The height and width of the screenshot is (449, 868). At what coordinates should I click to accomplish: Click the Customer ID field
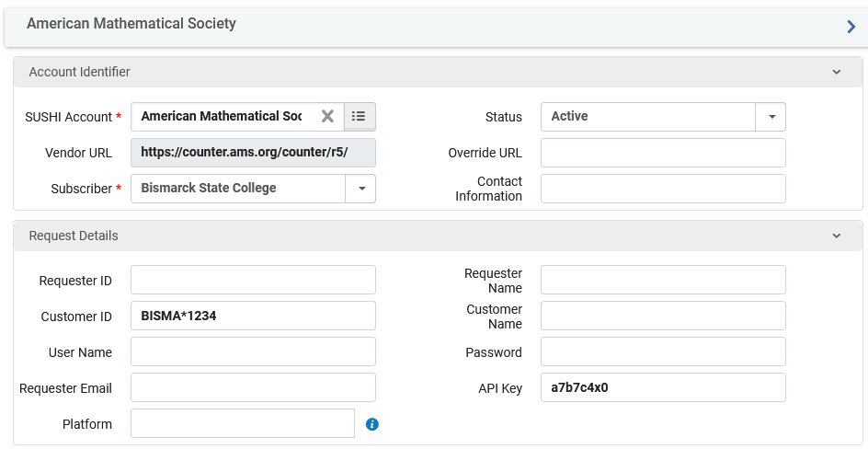[x=253, y=317]
